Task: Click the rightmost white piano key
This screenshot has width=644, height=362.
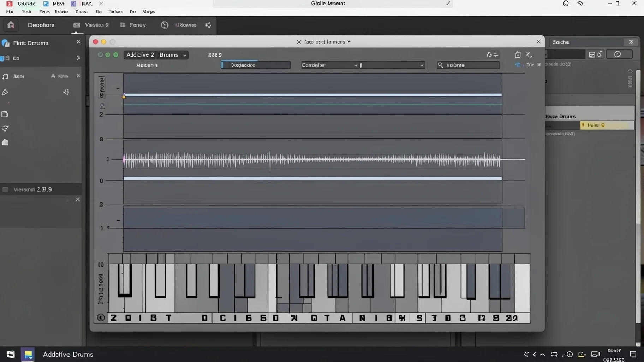Action: [x=522, y=288]
